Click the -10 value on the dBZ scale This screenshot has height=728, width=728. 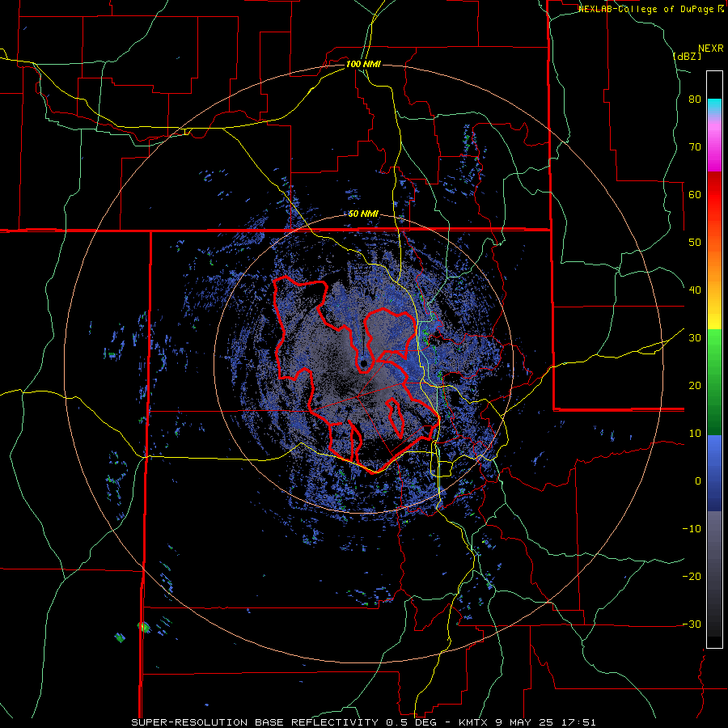click(x=692, y=529)
